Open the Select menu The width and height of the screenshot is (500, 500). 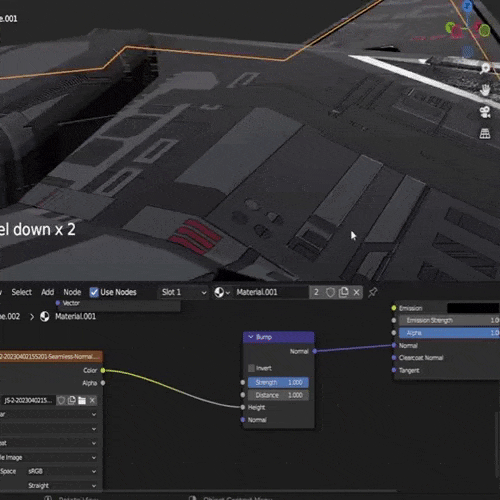(x=22, y=292)
